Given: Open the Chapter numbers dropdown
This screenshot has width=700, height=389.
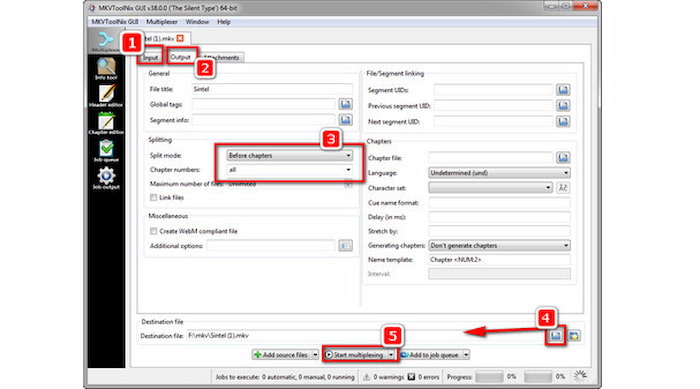Looking at the screenshot, I should [289, 170].
